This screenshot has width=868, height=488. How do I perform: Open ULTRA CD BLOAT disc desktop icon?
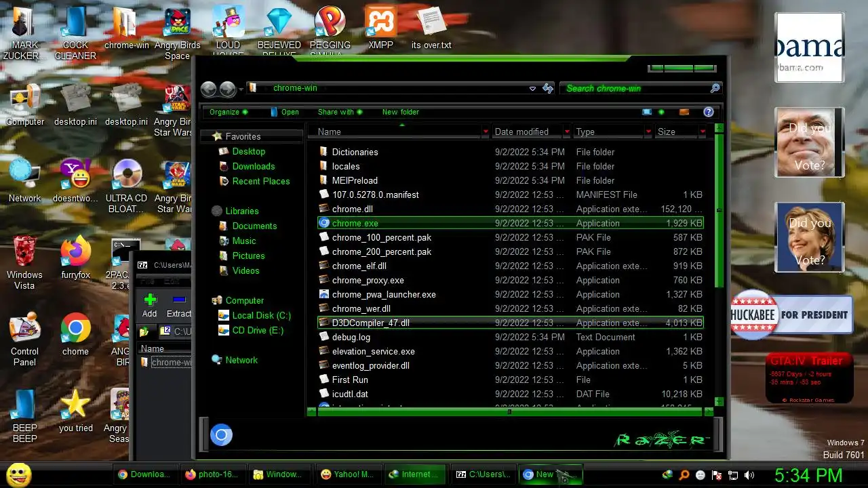pos(126,175)
